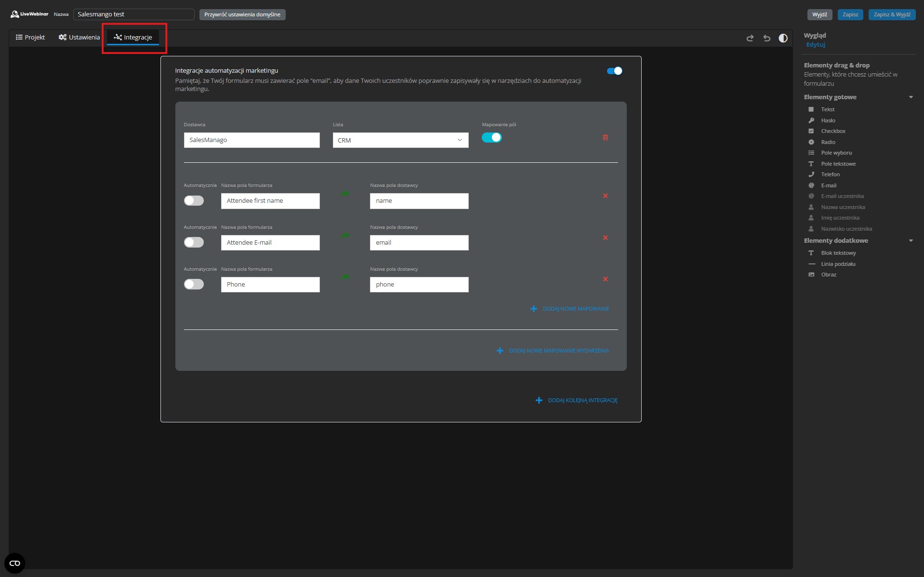This screenshot has height=577, width=924.
Task: Click the red trash icon to delete the SalesManago integration
Action: (x=605, y=137)
